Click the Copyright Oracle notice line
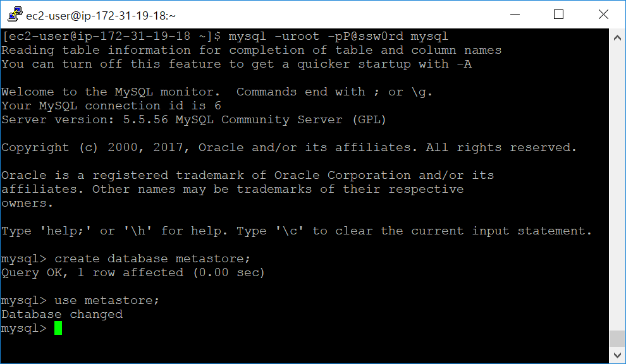Screen dimensions: 626x364 coord(289,147)
